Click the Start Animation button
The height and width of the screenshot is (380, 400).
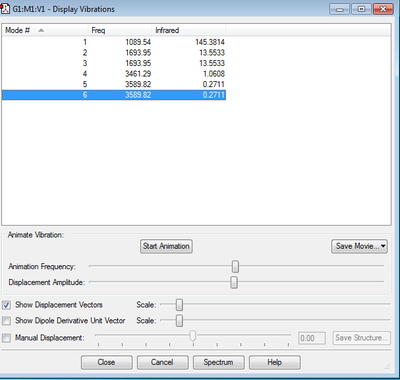(x=166, y=246)
